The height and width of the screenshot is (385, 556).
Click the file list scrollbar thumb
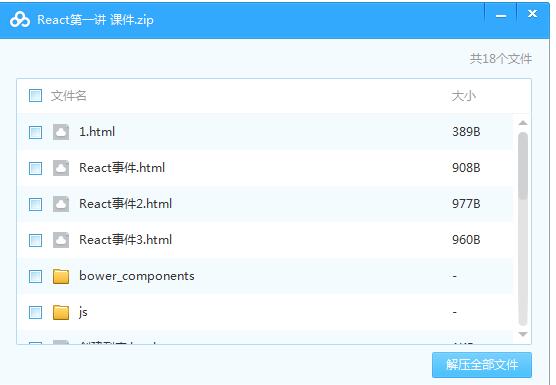523,166
